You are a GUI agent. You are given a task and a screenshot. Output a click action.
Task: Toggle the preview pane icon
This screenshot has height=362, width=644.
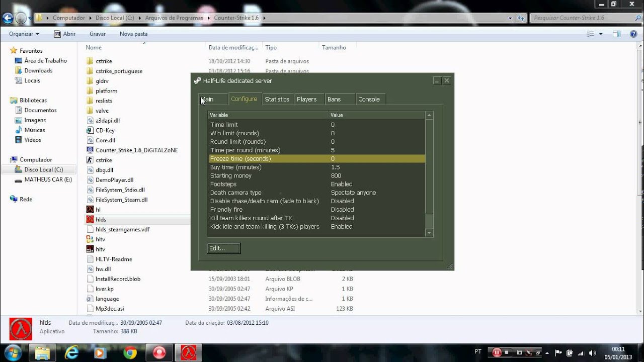point(616,34)
